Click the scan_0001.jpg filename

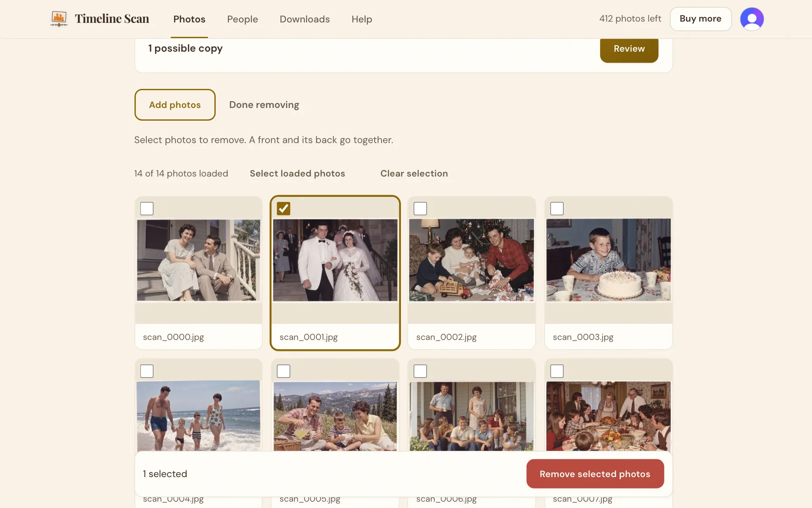[x=308, y=337]
